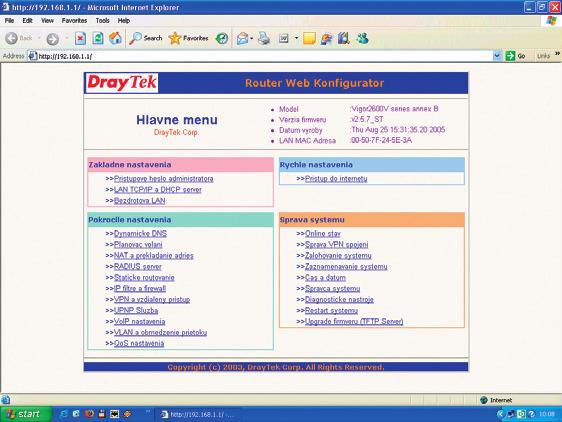Open the File menu
This screenshot has width=562, height=422.
tap(9, 21)
